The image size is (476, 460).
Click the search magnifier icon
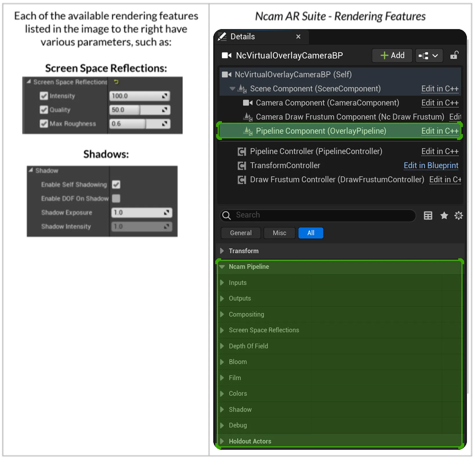tap(226, 216)
